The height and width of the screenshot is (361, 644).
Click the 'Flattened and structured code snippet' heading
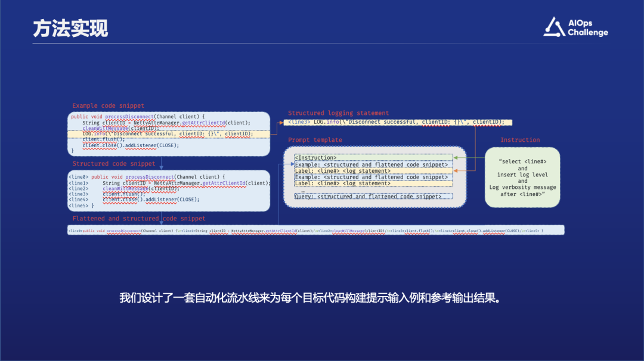pos(139,219)
